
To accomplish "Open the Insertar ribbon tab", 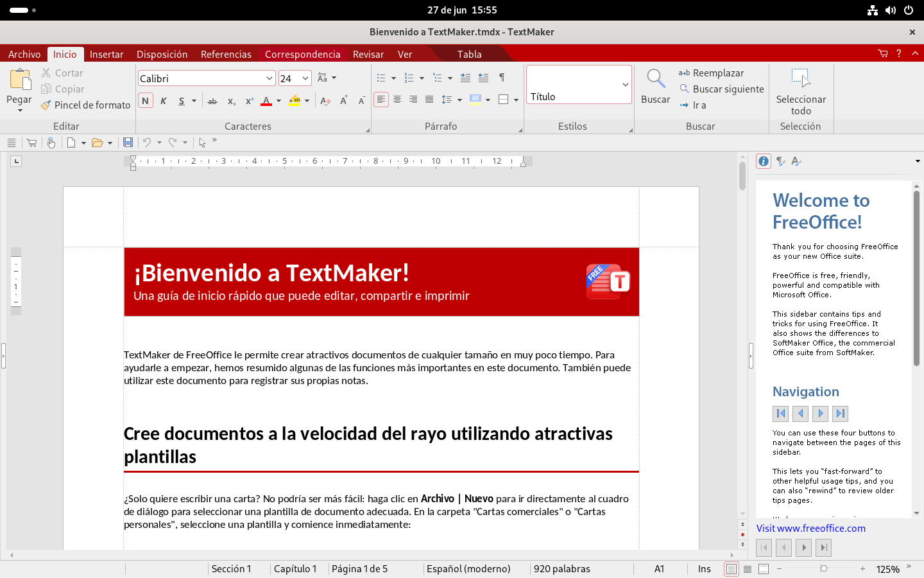I will 107,55.
